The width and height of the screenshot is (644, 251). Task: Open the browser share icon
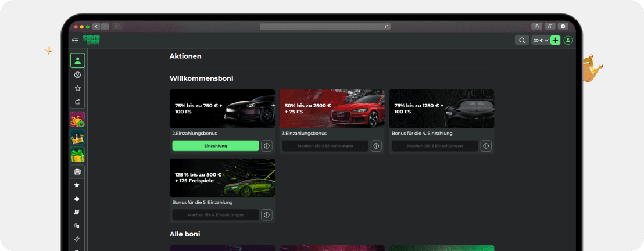[x=537, y=26]
